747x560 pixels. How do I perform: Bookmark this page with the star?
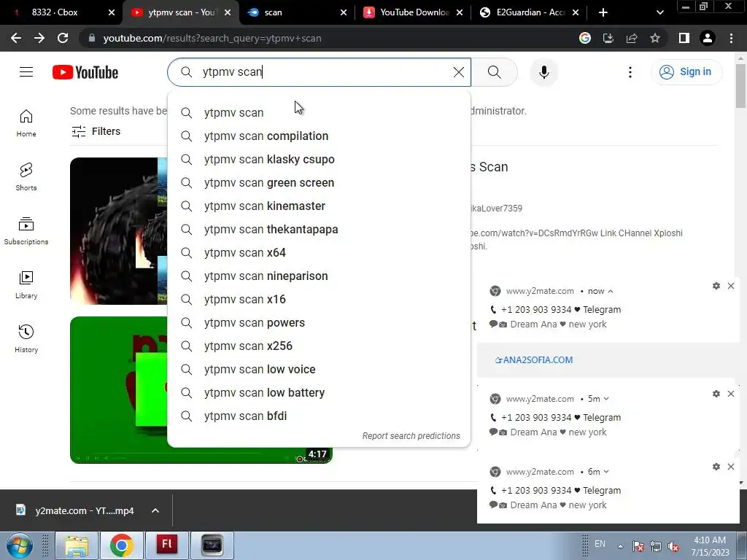tap(655, 38)
